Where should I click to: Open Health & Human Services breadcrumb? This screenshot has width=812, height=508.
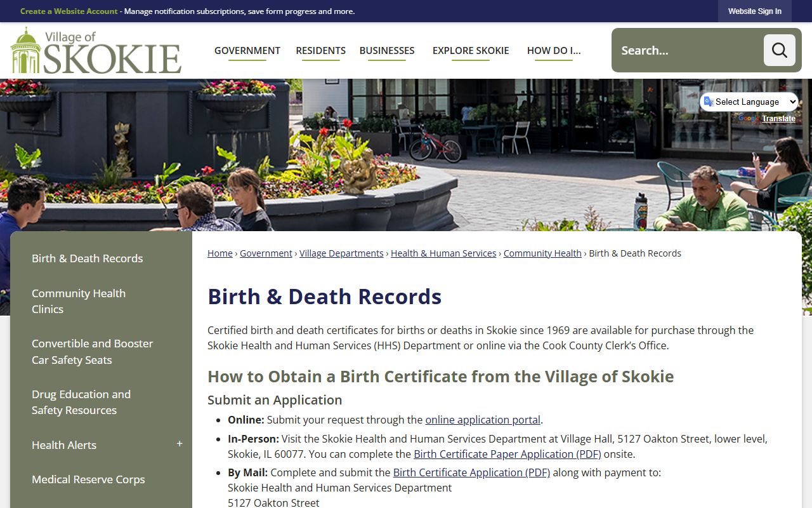point(443,253)
